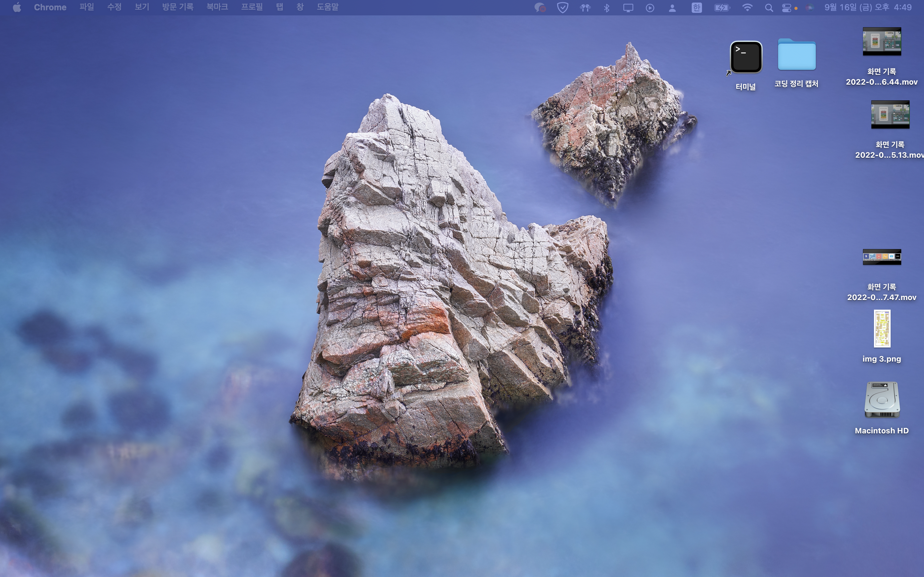
Task: Select the img 3.png thumbnail
Action: 882,329
